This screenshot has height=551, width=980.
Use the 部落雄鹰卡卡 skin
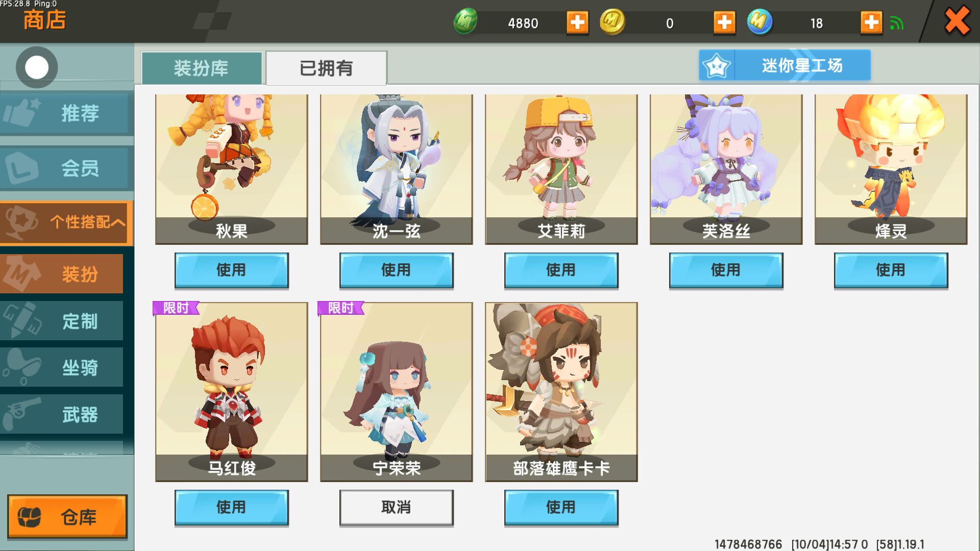[x=561, y=507]
